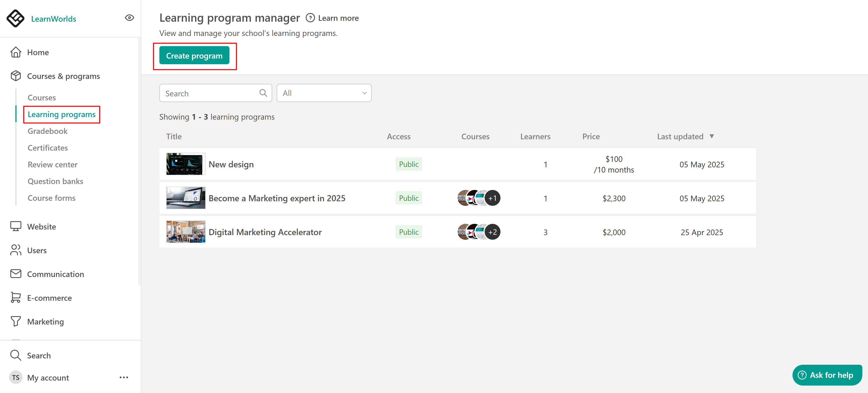Open Communication envelope icon

(16, 274)
